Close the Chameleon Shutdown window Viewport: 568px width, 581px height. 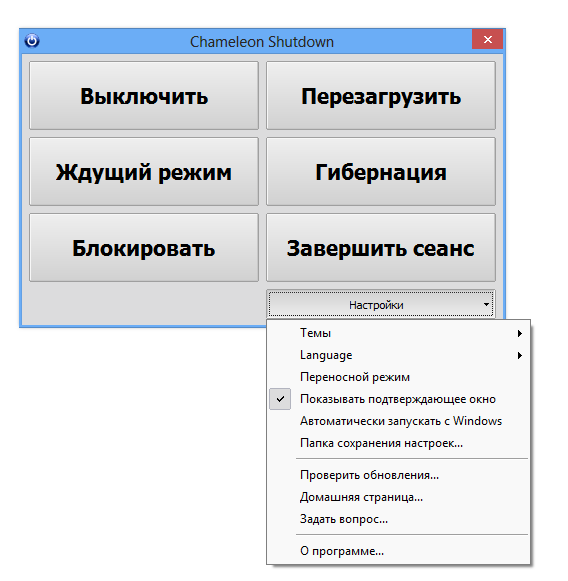tap(487, 39)
